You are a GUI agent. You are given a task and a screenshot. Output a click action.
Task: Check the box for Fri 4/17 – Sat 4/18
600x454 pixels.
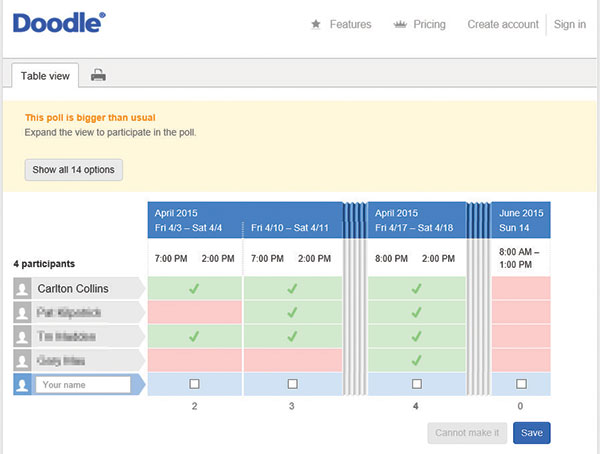[x=416, y=384]
